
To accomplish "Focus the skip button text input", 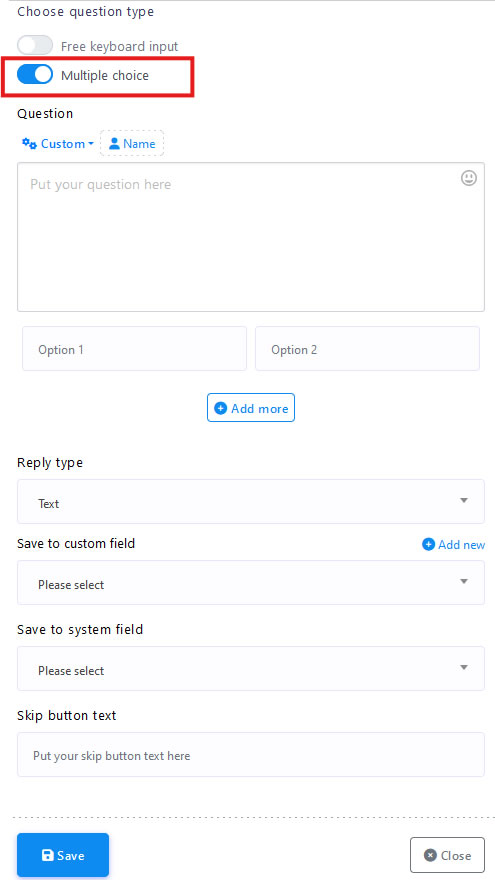I will 251,754.
